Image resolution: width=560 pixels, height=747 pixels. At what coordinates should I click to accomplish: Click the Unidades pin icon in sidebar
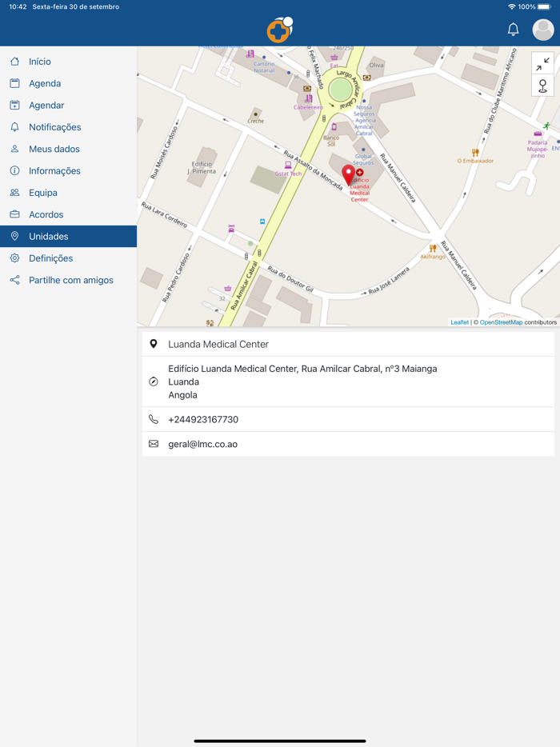(x=14, y=236)
